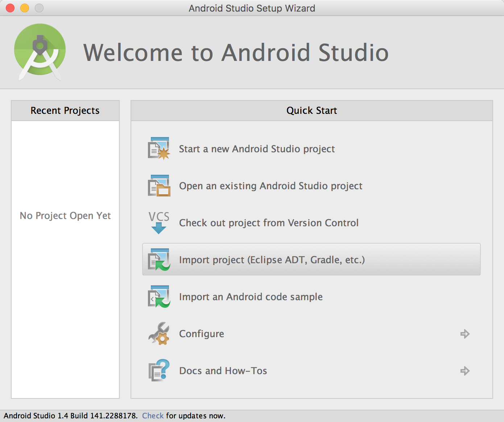Click the Android Studio logo
The width and height of the screenshot is (504, 422).
pyautogui.click(x=40, y=52)
